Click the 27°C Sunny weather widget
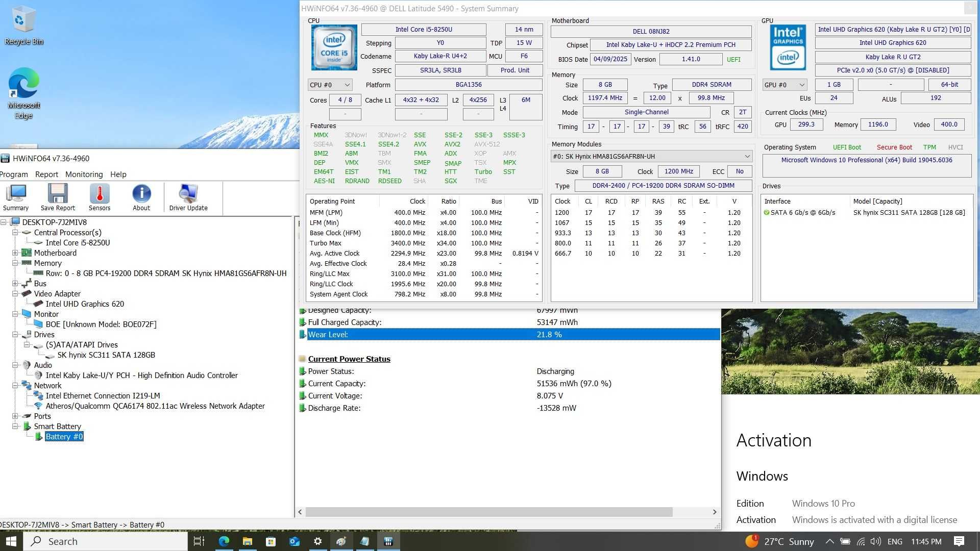This screenshot has height=551, width=980. point(780,541)
